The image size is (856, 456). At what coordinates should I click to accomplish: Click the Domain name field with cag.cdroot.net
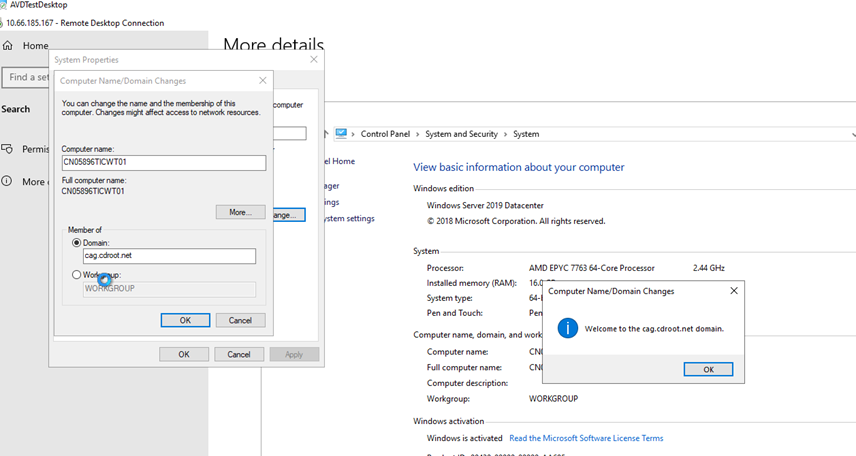[x=169, y=256]
